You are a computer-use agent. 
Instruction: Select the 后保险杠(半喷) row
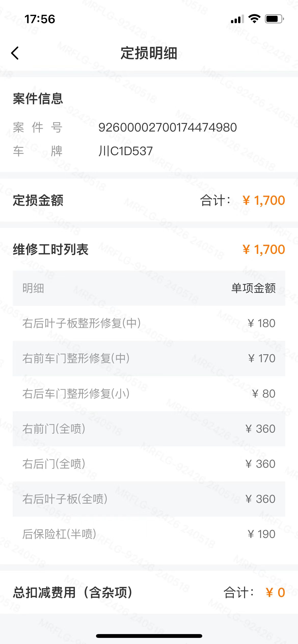149,534
